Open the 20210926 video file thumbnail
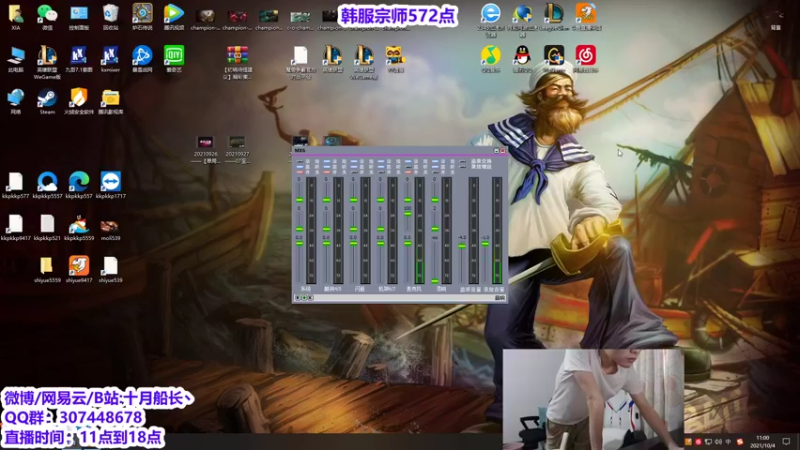The image size is (800, 450). (x=206, y=149)
